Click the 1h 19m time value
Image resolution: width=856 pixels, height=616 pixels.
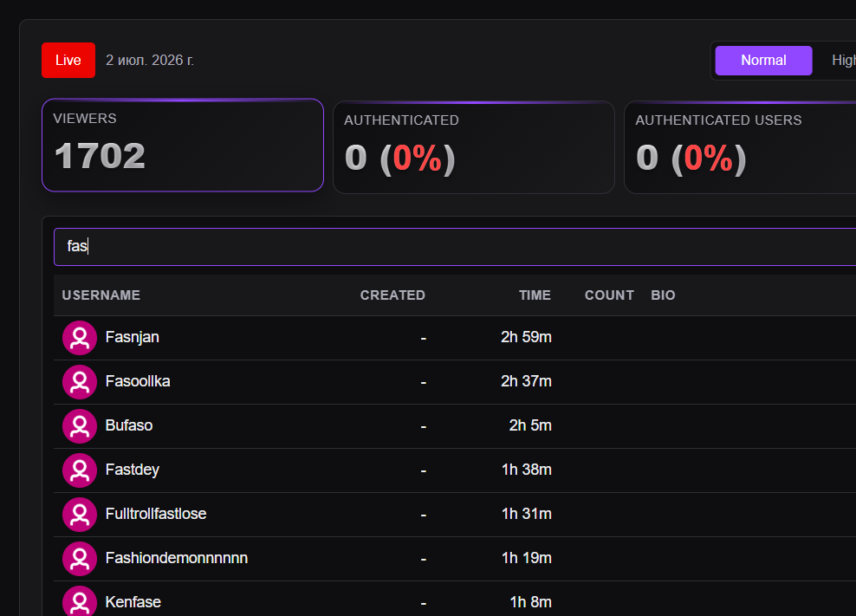tap(526, 558)
